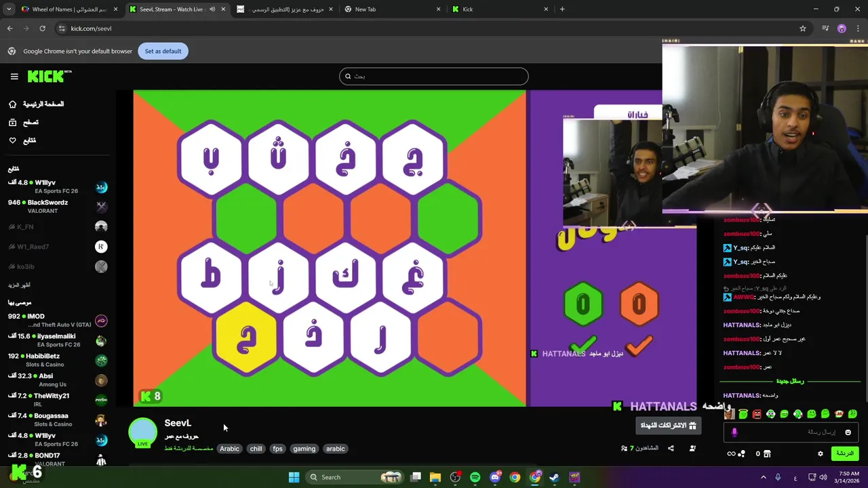Insert face photo emote in chat

(x=730, y=414)
